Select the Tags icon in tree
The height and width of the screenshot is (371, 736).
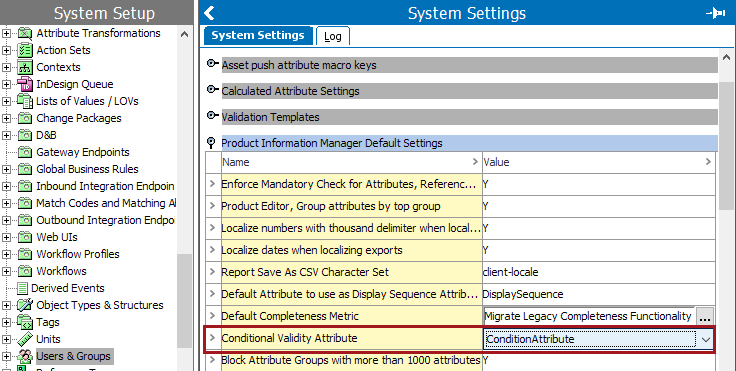(x=25, y=322)
